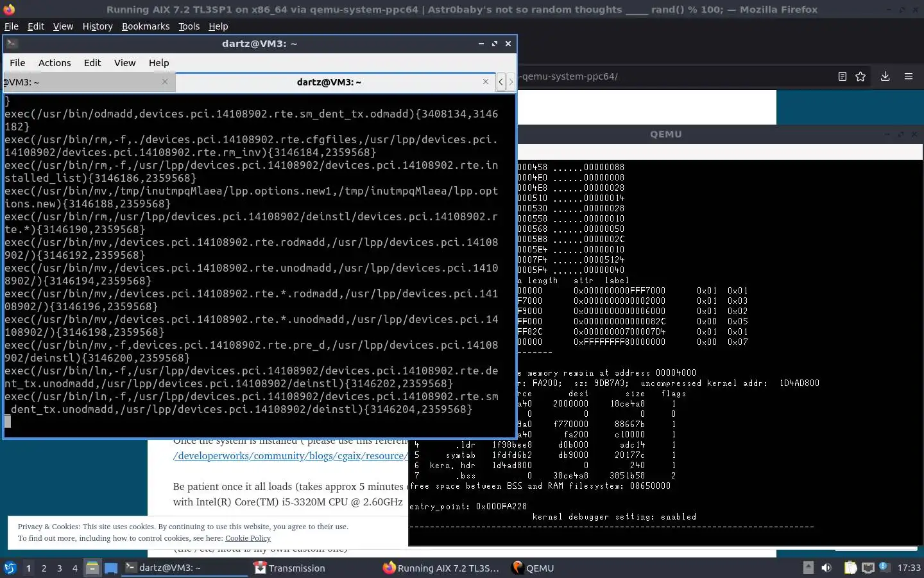Screen dimensions: 924x578
Task: Switch to virtual desktop 2
Action: [x=44, y=568]
